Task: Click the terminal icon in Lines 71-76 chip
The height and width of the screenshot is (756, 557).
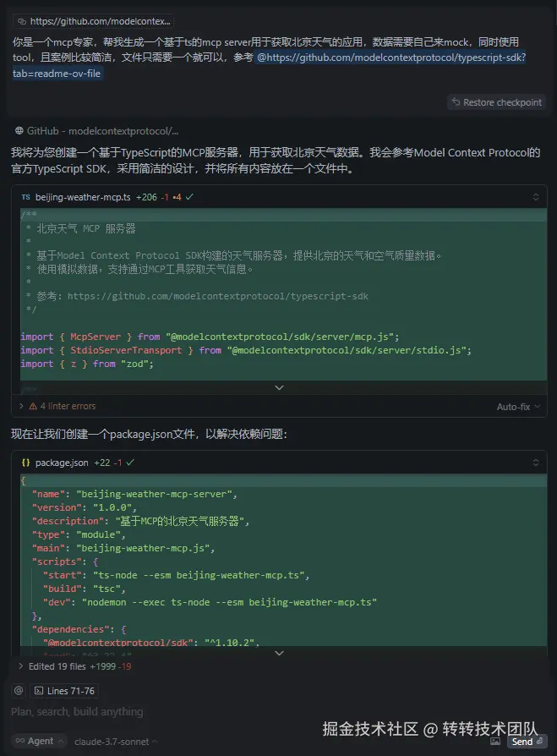Action: point(39,691)
